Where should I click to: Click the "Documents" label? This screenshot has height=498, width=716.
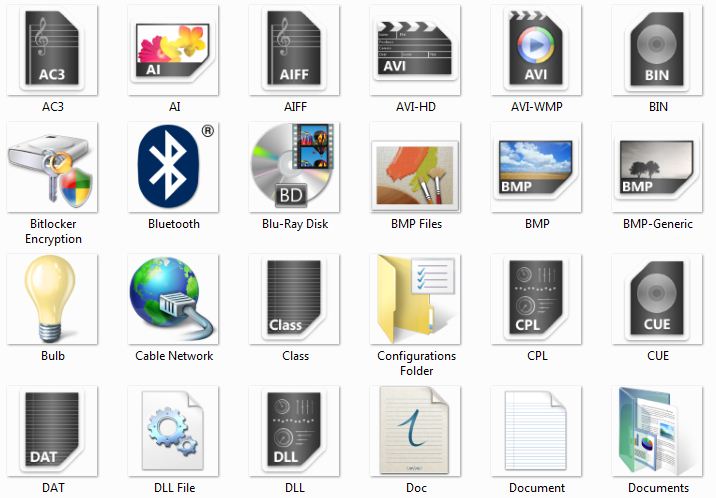658,488
